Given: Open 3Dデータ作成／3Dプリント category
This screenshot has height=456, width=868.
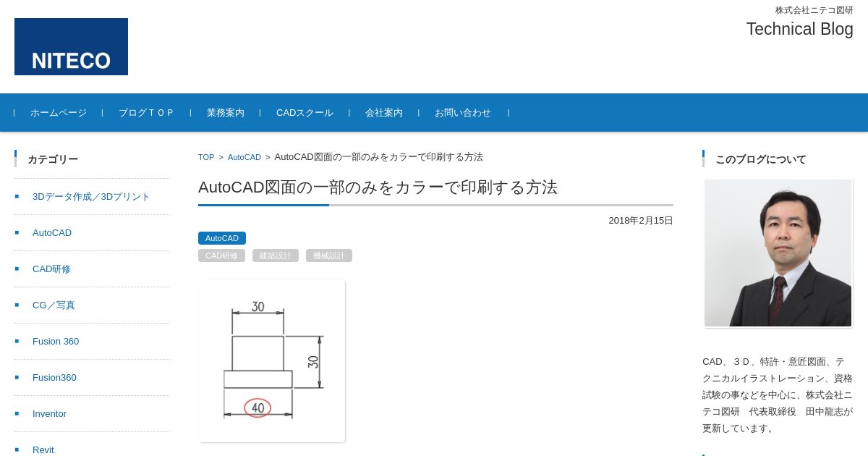Looking at the screenshot, I should pos(91,197).
